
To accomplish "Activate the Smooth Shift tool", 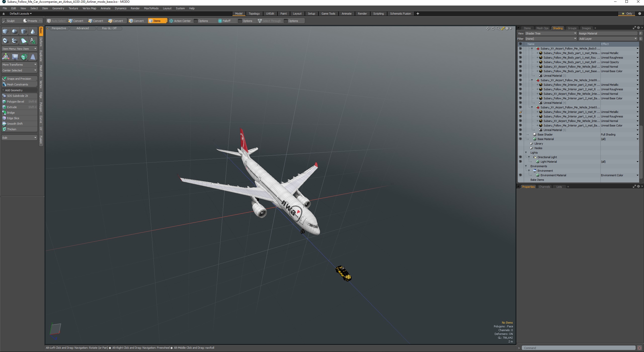I will click(20, 124).
